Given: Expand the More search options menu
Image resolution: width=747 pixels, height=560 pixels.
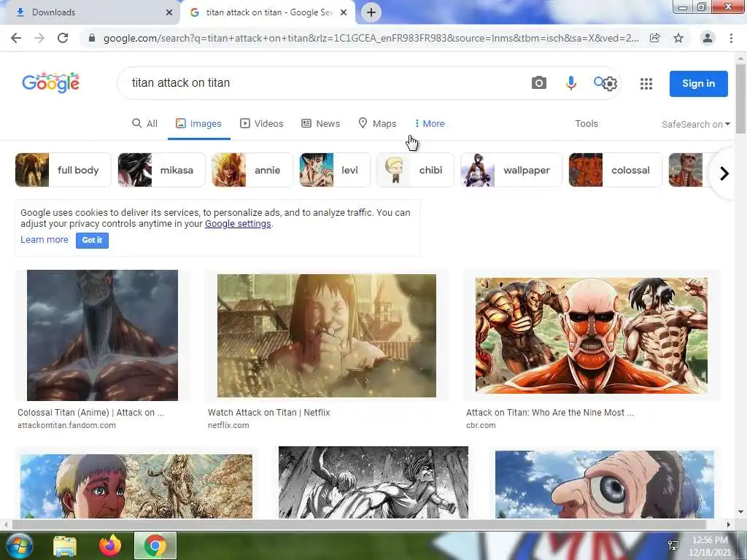Looking at the screenshot, I should pos(430,124).
